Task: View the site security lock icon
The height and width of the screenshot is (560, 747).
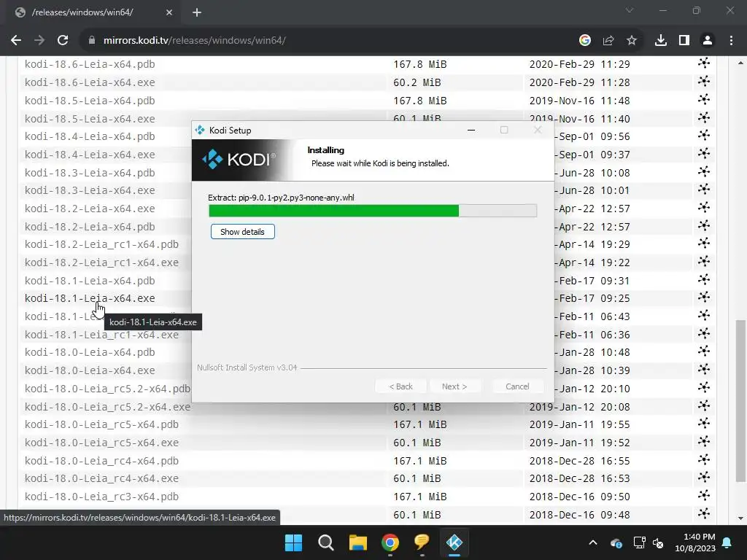Action: point(92,41)
